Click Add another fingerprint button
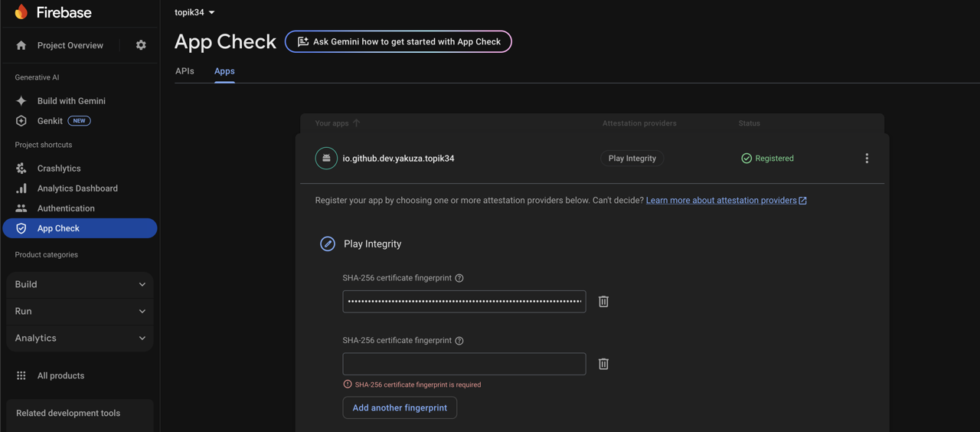 pyautogui.click(x=400, y=407)
